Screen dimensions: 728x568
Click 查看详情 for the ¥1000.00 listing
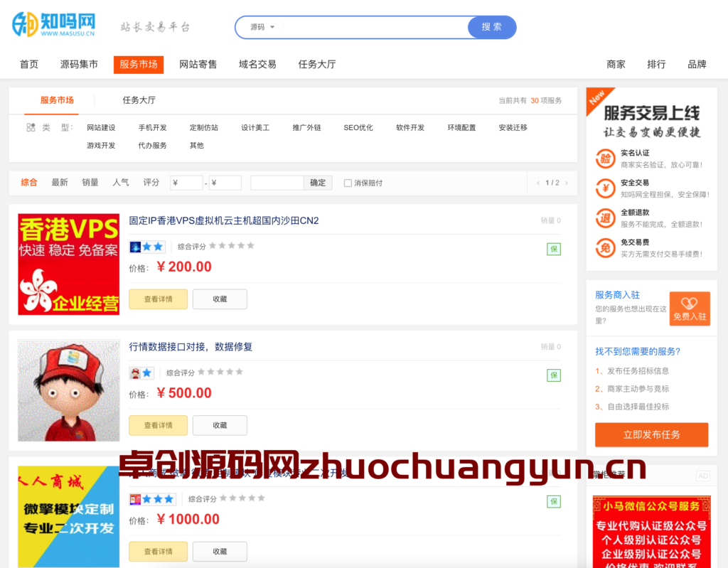point(158,552)
